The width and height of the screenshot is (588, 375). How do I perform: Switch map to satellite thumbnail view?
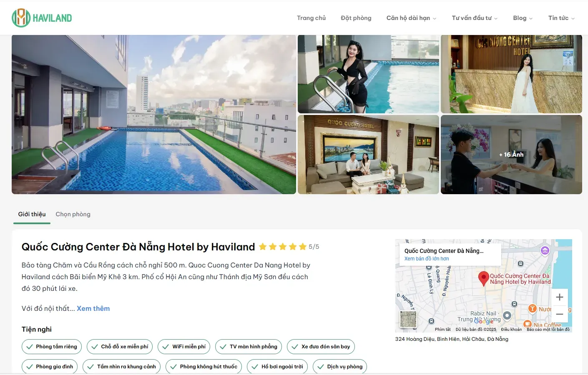pyautogui.click(x=408, y=320)
